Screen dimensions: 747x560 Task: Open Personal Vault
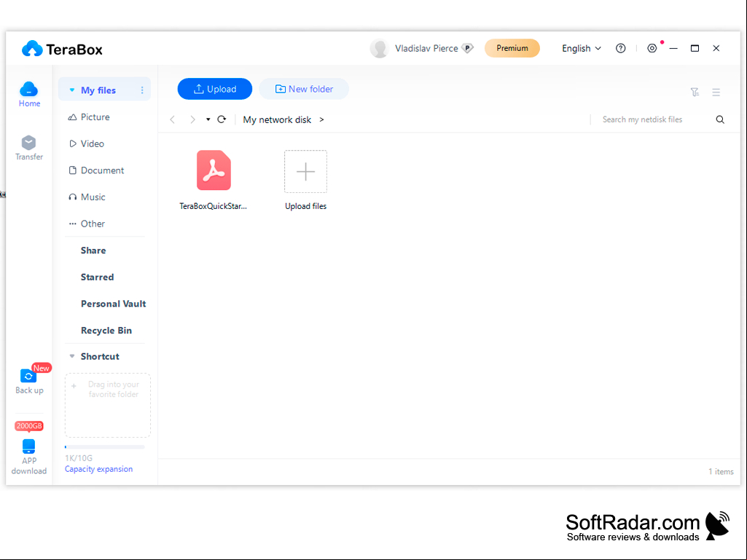tap(113, 304)
